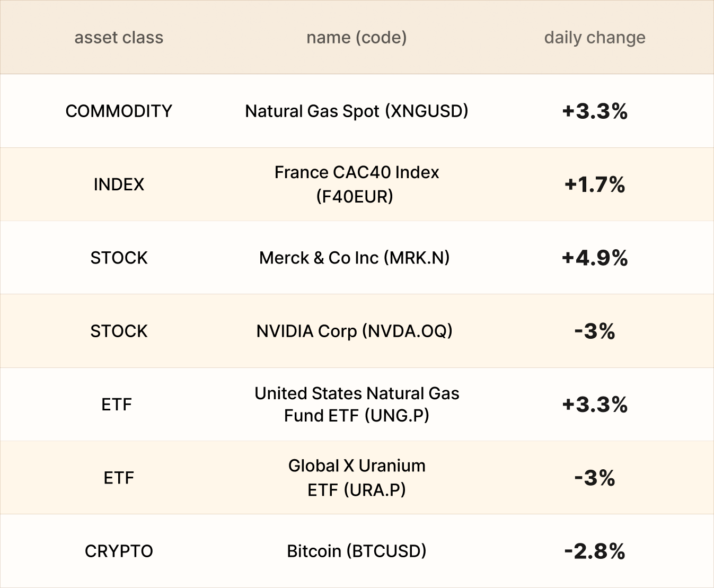Click UNG.P's +3.3% daily change

pos(595,405)
